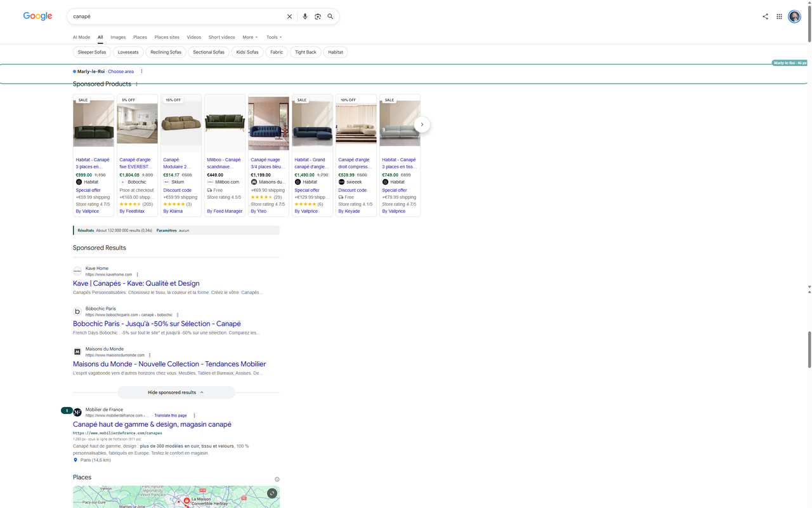
Task: Filter by Kids' Sofas chip
Action: pyautogui.click(x=247, y=52)
